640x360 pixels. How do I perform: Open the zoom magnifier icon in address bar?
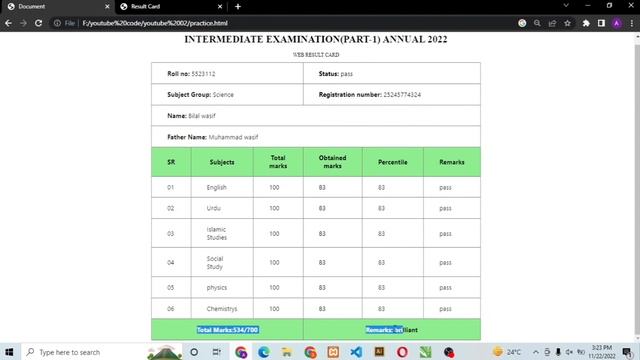[x=537, y=23]
